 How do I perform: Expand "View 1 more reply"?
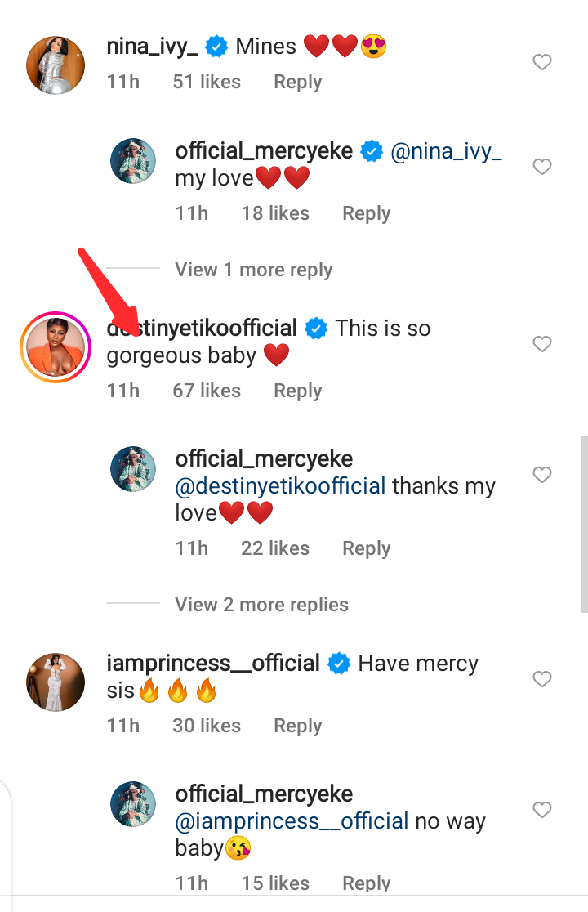tap(253, 270)
